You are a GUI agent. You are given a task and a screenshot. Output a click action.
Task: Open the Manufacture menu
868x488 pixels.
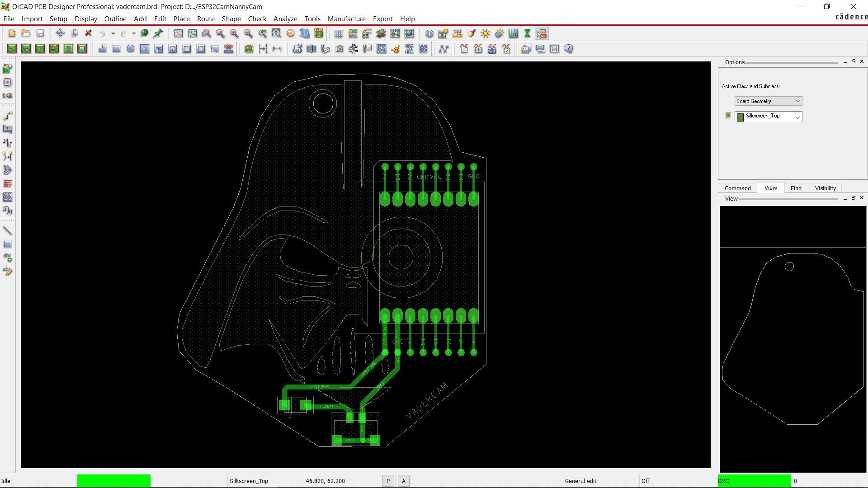(346, 19)
